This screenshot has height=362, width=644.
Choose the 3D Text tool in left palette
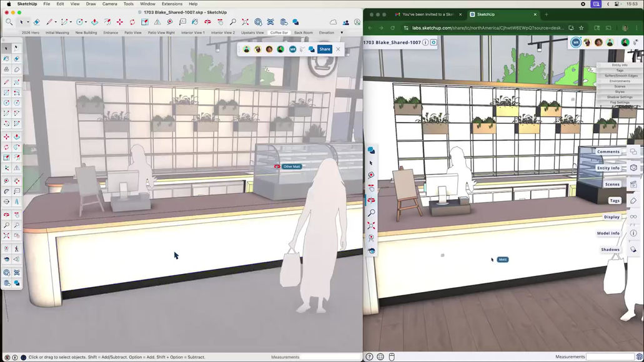(x=16, y=202)
